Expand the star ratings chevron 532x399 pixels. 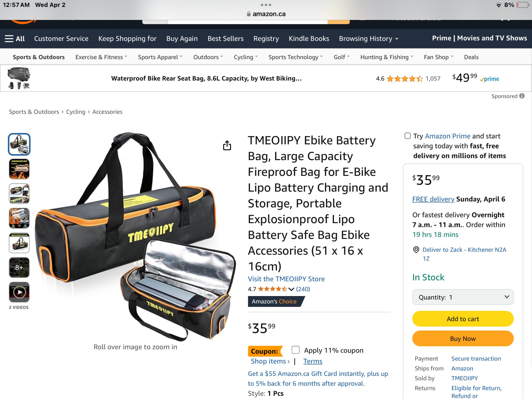(291, 289)
